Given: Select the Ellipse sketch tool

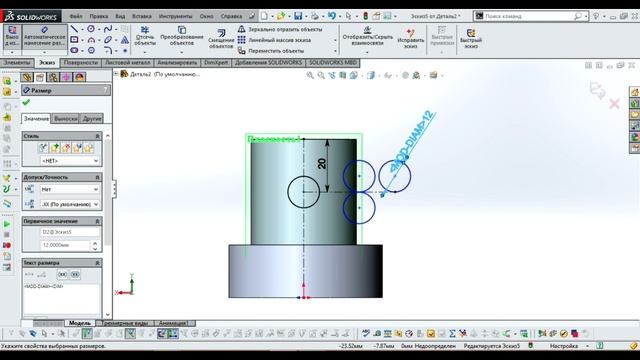Looking at the screenshot, I should [108, 40].
